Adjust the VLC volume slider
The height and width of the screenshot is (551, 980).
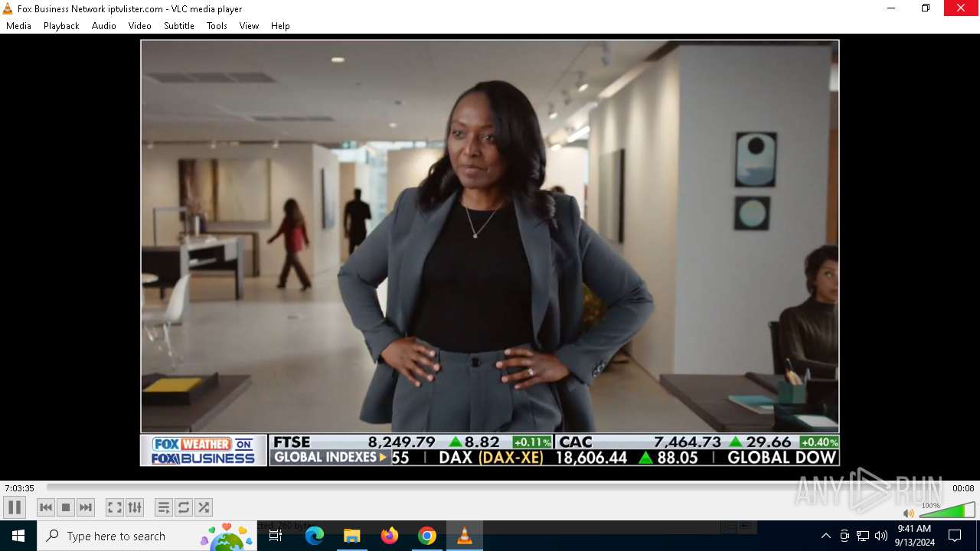click(947, 510)
